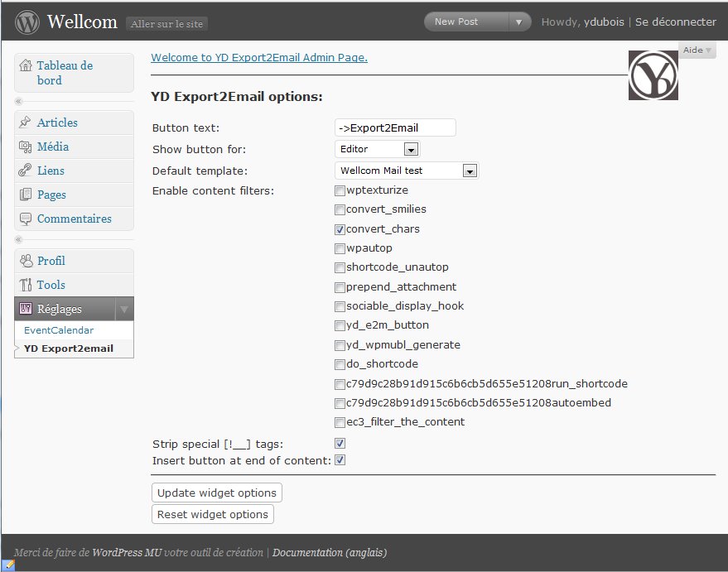Enable the ec3_filter_the_content checkbox
728x572 pixels.
(x=340, y=423)
